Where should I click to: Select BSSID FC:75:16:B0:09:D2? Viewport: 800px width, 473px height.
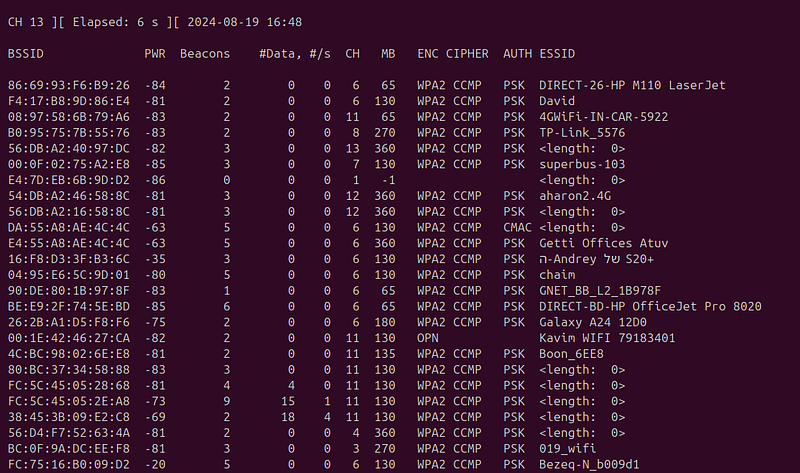click(x=68, y=465)
